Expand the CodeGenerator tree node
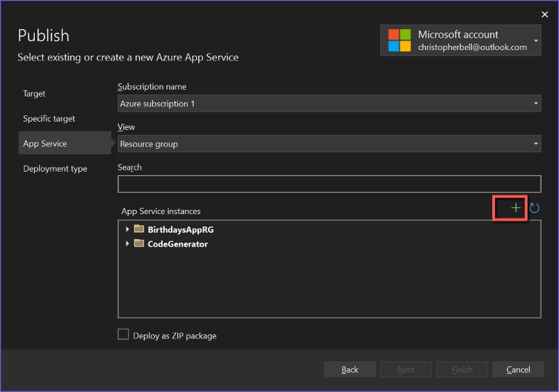Screen dimensions: 559x392 click(x=127, y=244)
